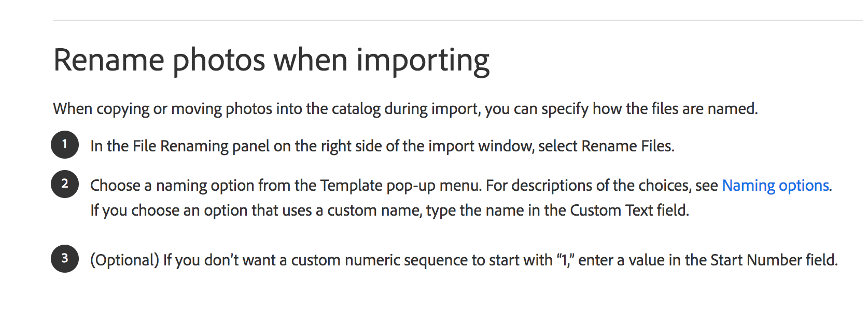Open the Naming options link
This screenshot has height=310, width=868.
(x=775, y=186)
